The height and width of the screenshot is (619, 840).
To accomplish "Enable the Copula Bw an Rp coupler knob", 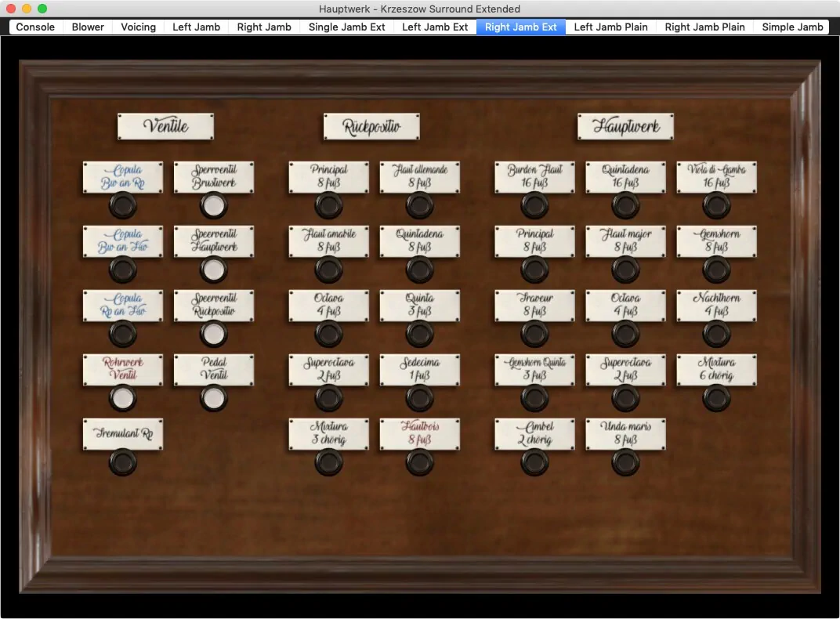I will pos(122,206).
